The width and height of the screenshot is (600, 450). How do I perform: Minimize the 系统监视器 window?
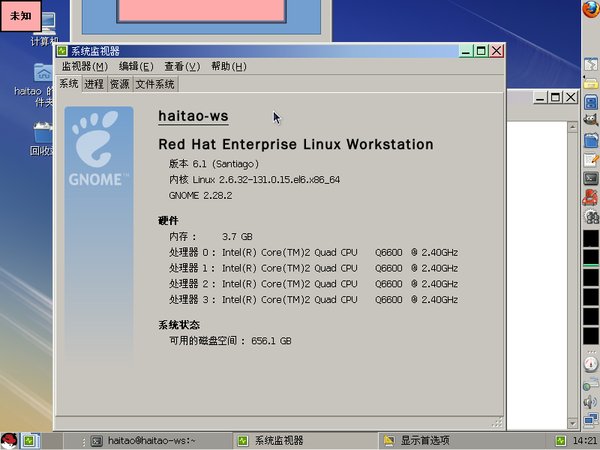pos(466,51)
